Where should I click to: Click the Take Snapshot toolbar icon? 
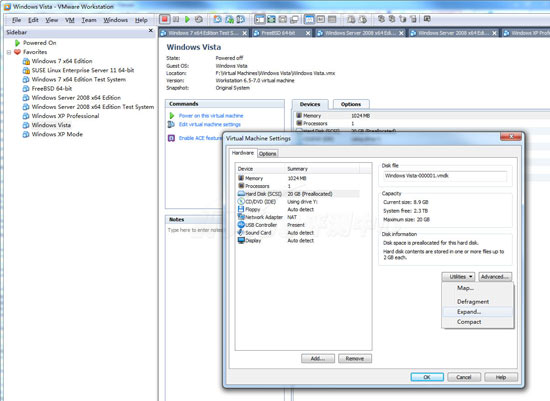pyautogui.click(x=217, y=19)
